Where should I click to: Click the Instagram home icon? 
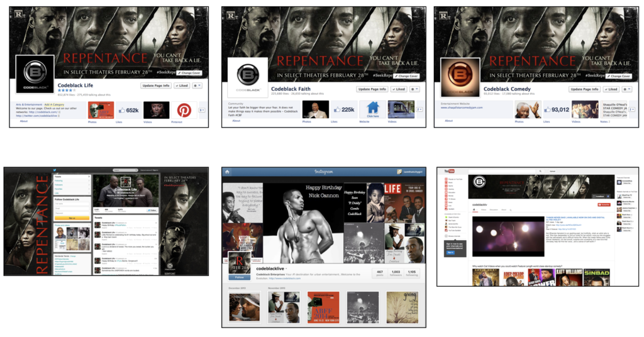(226, 172)
